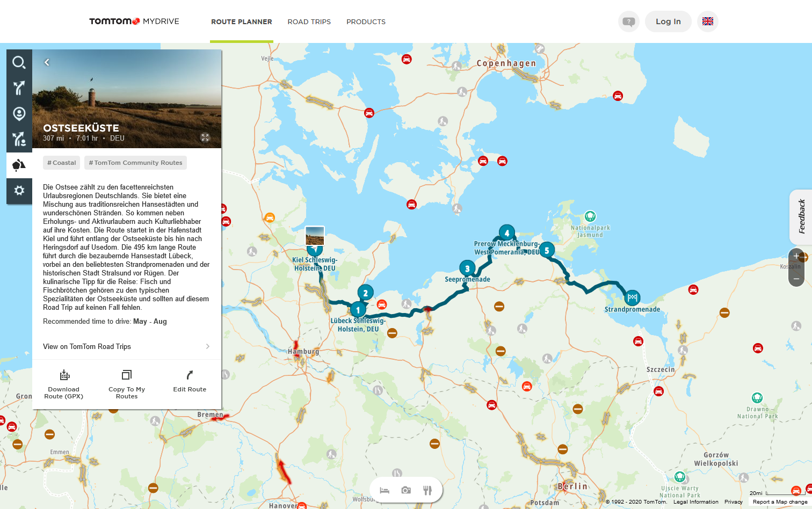Open the search tool in sidebar

(19, 62)
